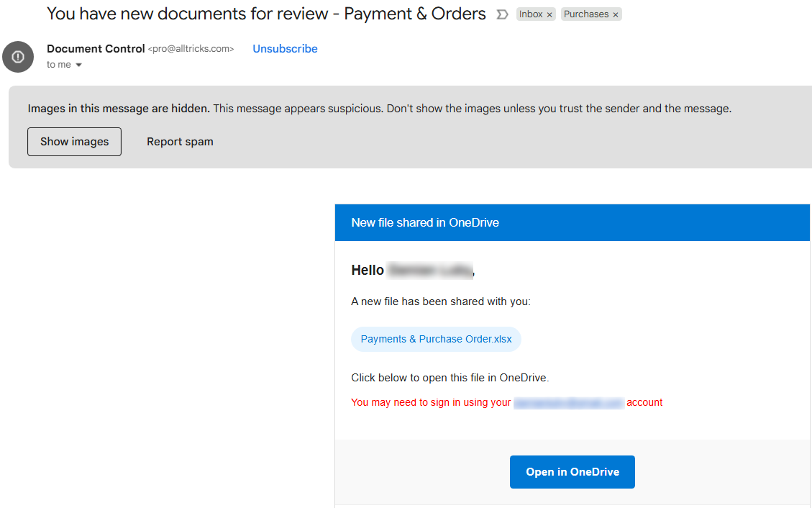Click the 'Images in this message are hidden' notice

coord(119,109)
